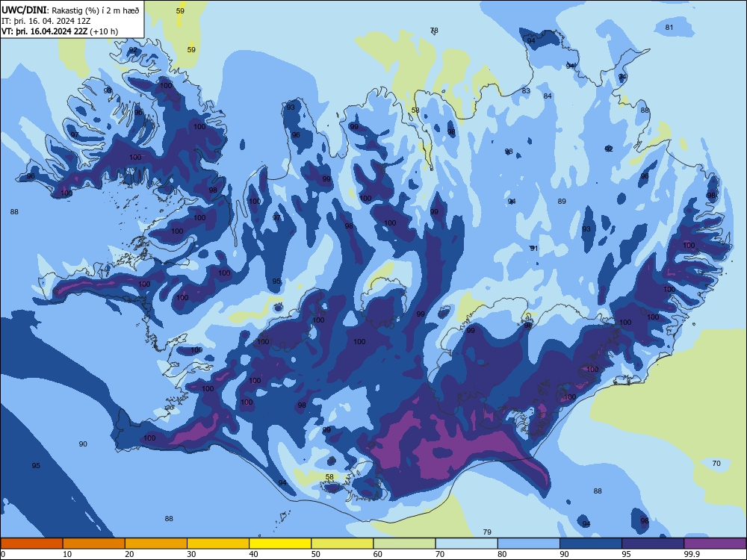Click the 'VT: þri. 16.04.2024 22Z (+10 h)' line
747x560 pixels.
tap(60, 31)
